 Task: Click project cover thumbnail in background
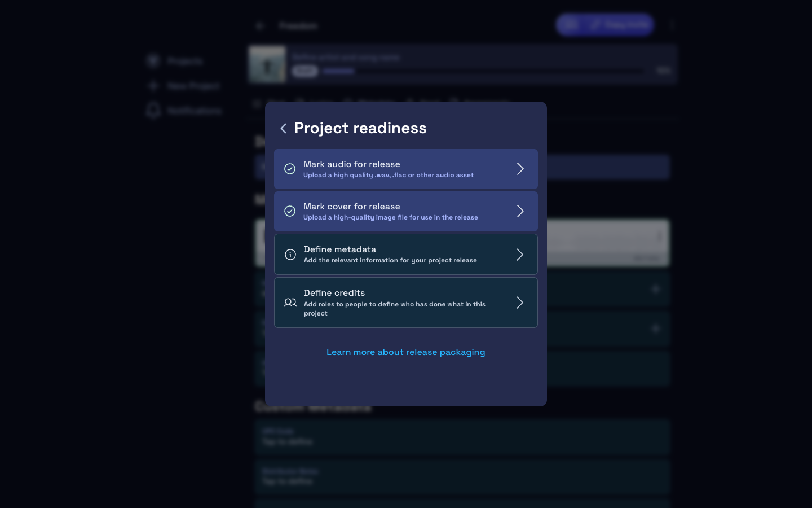pyautogui.click(x=268, y=64)
